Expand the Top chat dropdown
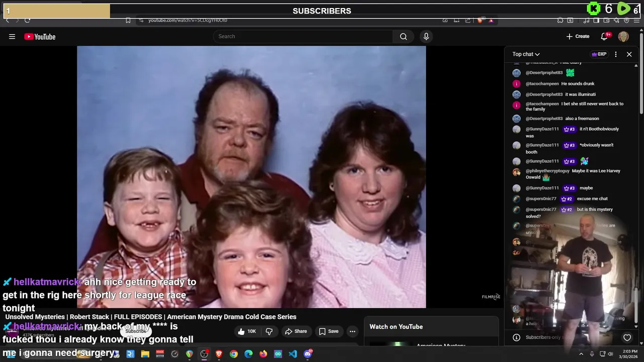 (x=526, y=54)
